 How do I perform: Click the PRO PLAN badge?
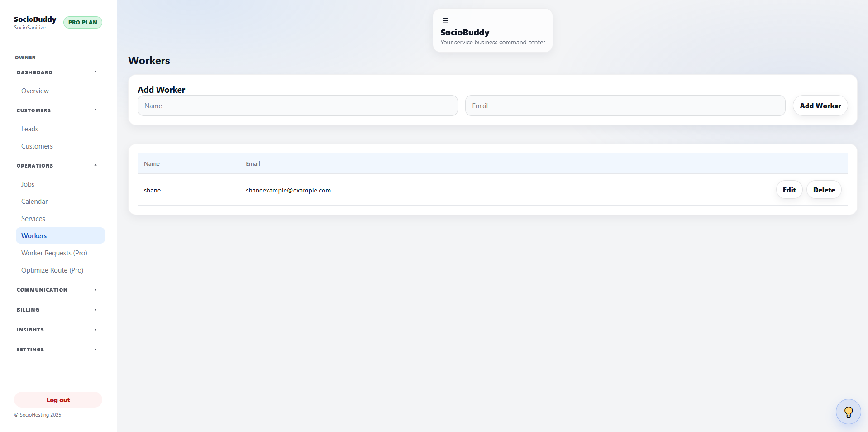click(83, 23)
